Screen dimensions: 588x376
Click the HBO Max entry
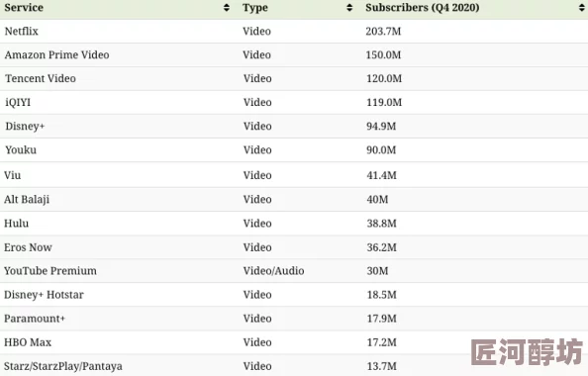pos(28,342)
